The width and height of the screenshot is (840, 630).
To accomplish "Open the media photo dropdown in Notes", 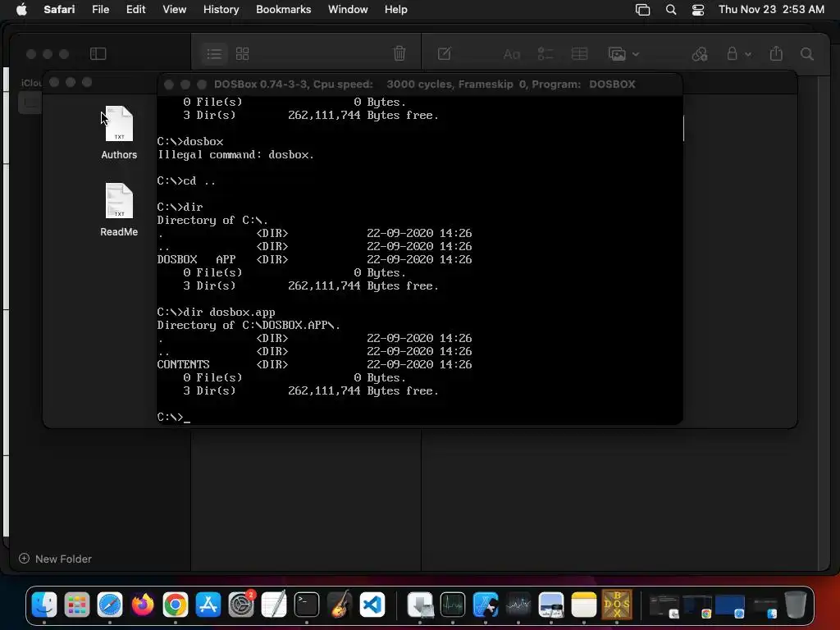I will tap(623, 53).
